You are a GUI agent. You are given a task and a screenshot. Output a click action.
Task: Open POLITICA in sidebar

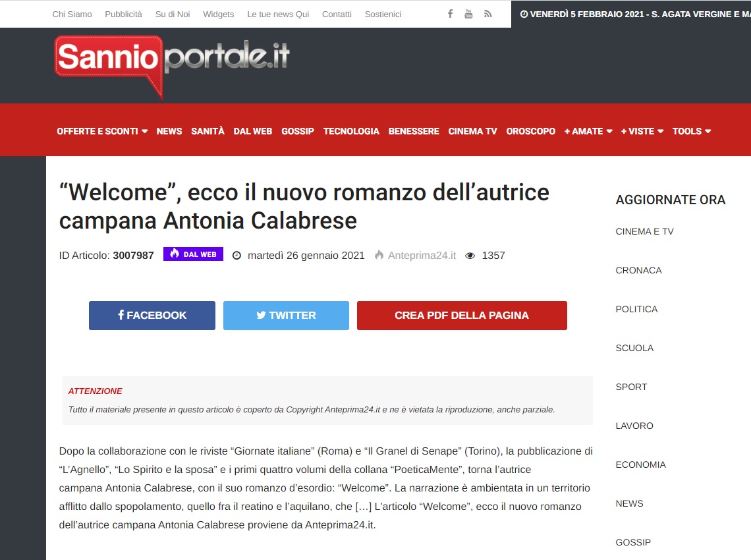pos(636,309)
